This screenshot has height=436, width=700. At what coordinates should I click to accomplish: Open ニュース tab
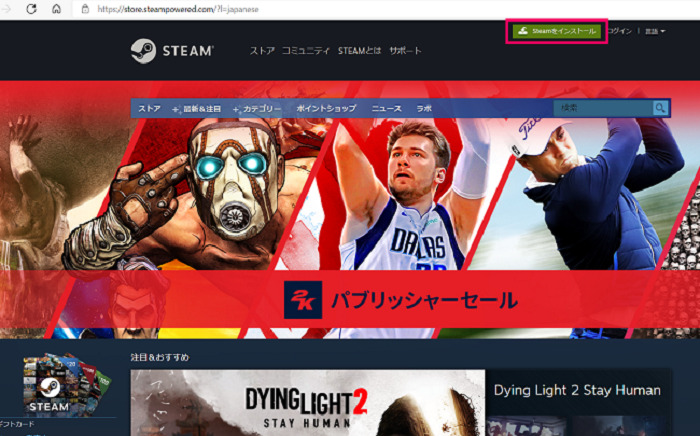pyautogui.click(x=387, y=108)
